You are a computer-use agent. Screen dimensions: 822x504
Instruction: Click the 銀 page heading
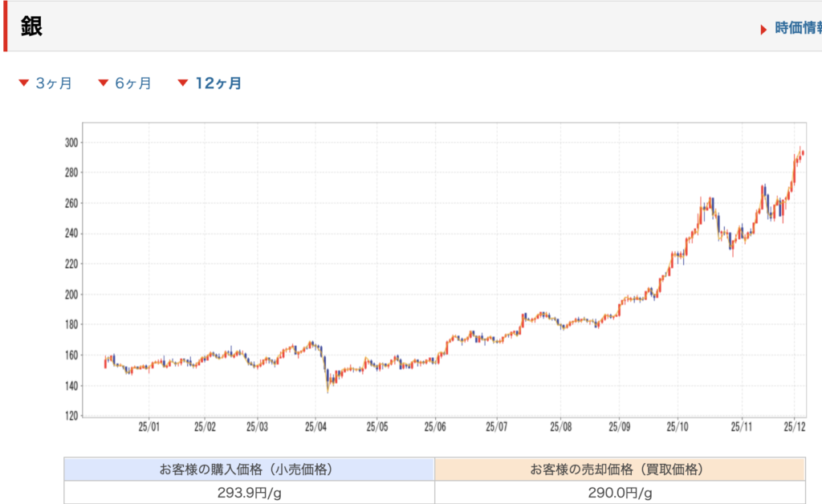click(31, 26)
